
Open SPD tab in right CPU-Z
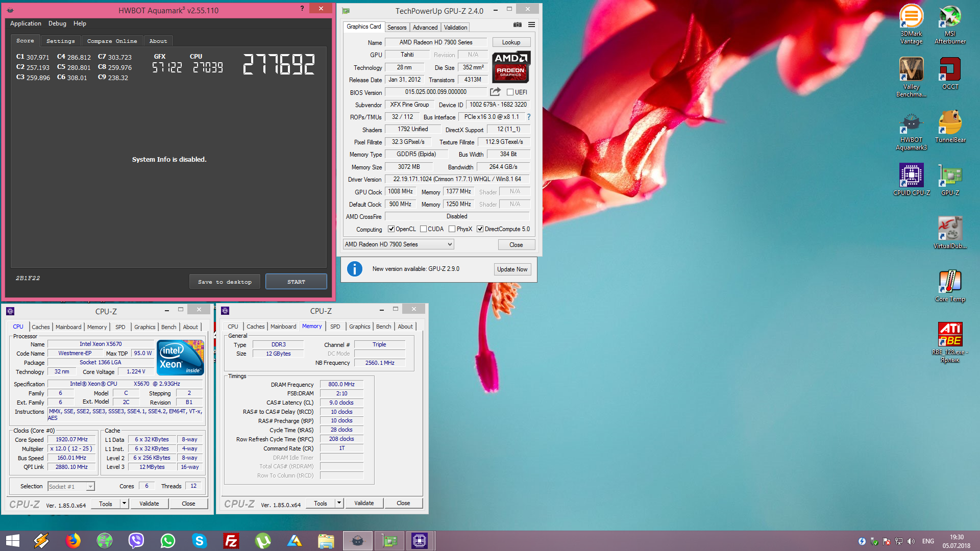(x=335, y=327)
